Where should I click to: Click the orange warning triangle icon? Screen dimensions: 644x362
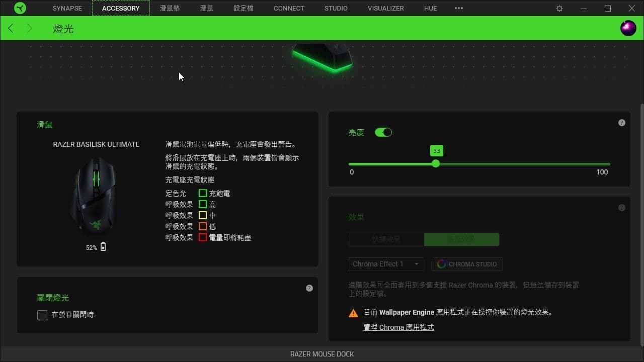[x=354, y=313]
